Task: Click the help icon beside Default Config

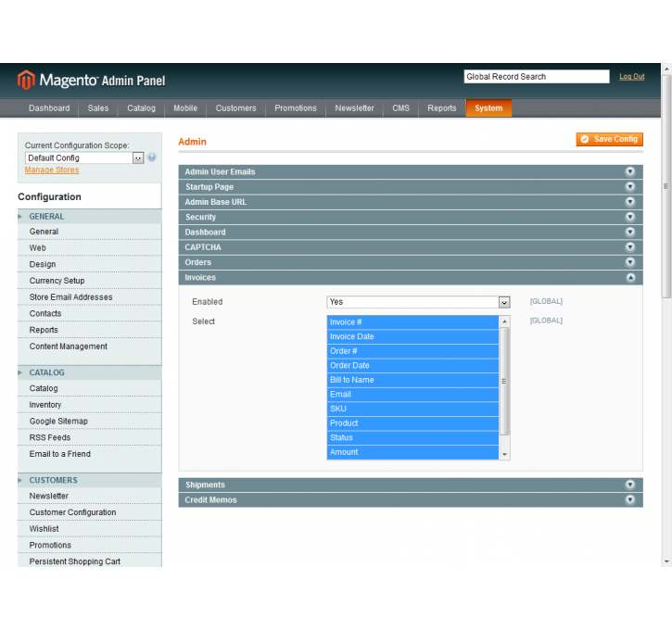Action: (151, 157)
